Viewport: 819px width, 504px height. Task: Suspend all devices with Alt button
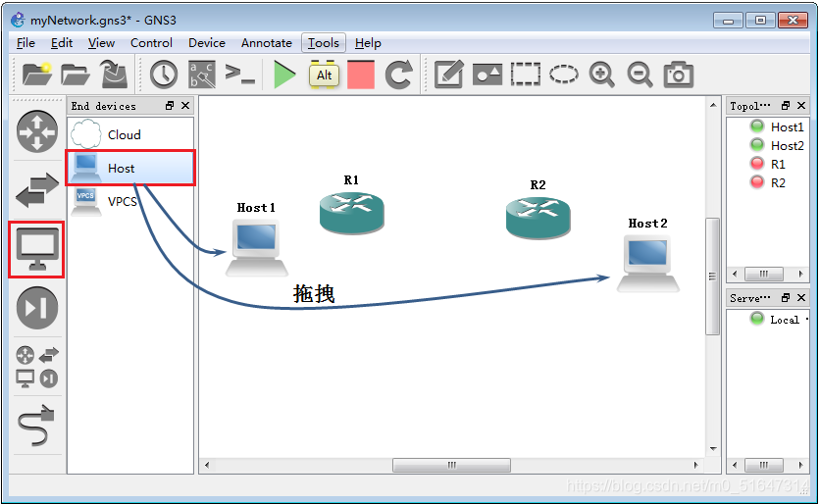click(x=324, y=75)
